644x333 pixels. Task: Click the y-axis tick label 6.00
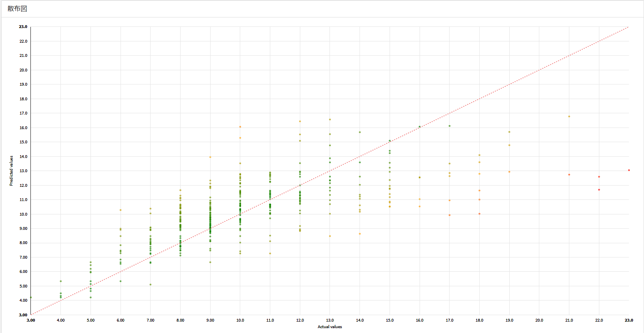pos(23,272)
